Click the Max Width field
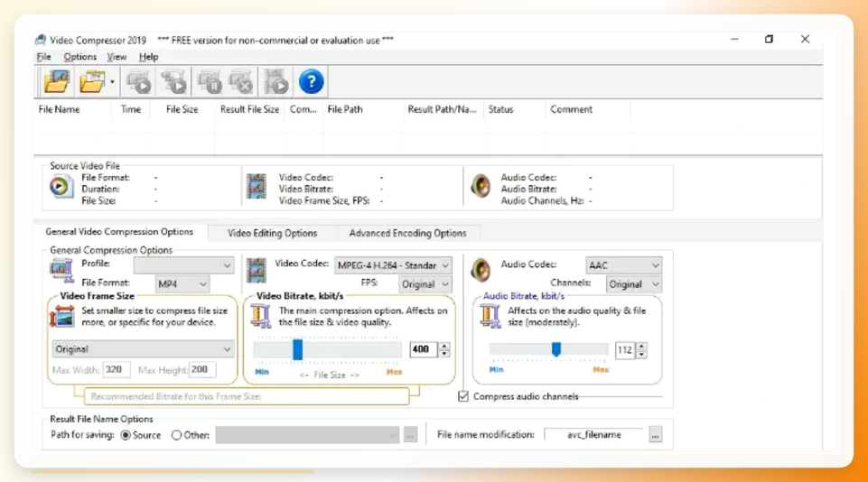Screen dimensions: 868x482 point(117,370)
